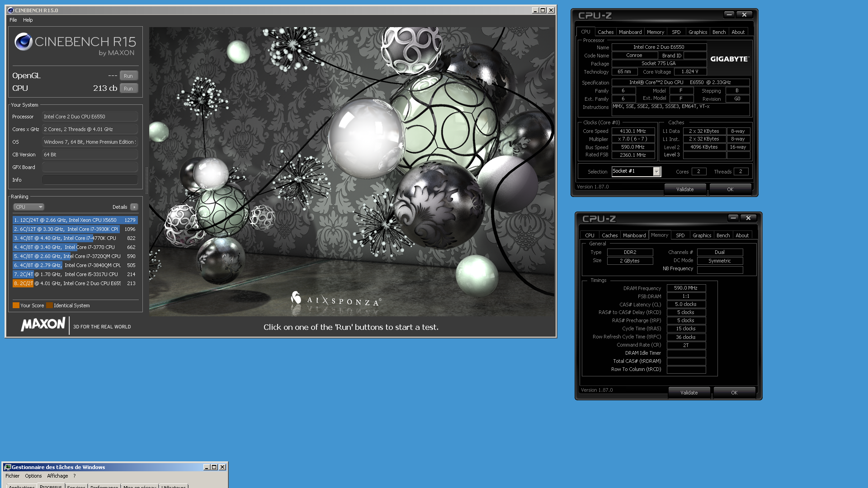Screen dimensions: 868x488
Task: Run the OpenGL benchmark test
Action: (x=128, y=76)
